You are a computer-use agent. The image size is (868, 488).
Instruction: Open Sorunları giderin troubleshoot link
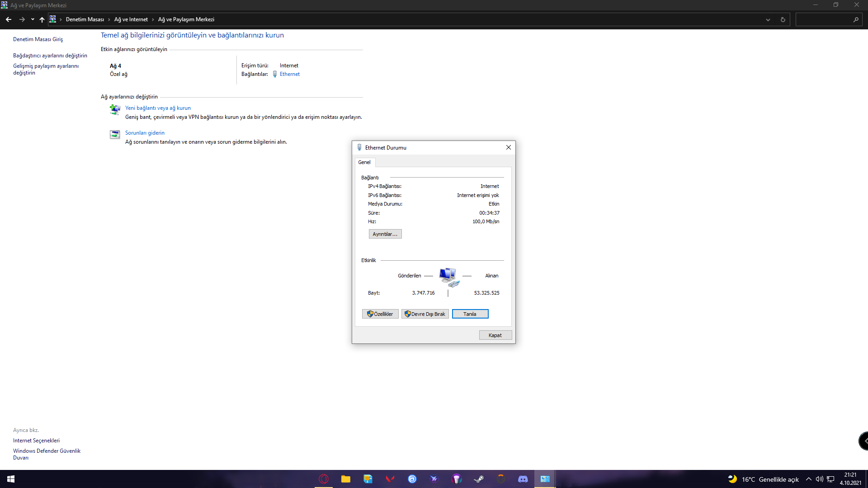[x=145, y=133]
